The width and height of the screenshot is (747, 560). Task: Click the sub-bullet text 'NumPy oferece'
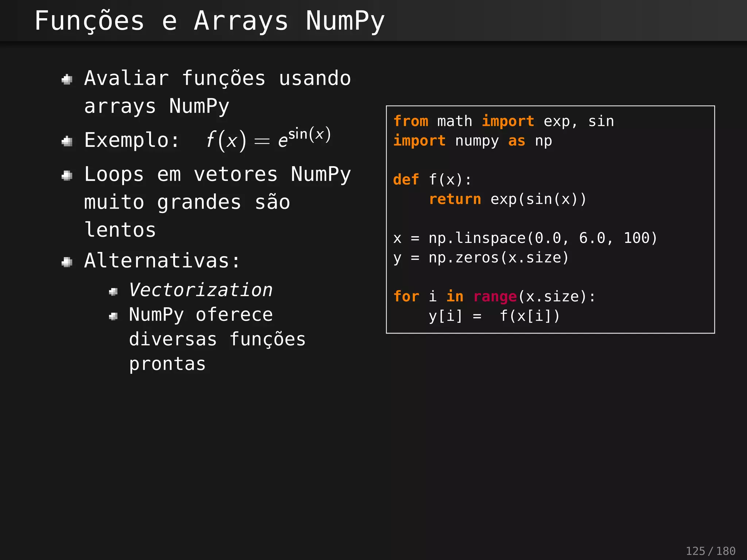coord(201,315)
